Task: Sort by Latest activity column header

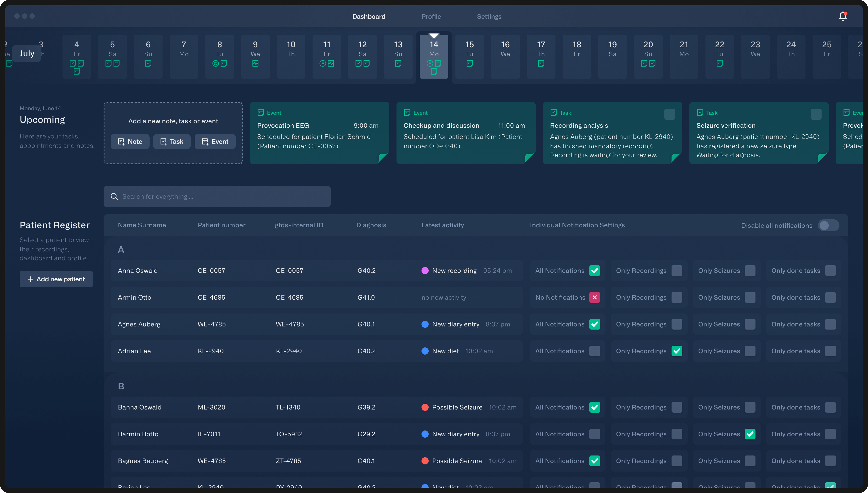Action: pyautogui.click(x=442, y=225)
